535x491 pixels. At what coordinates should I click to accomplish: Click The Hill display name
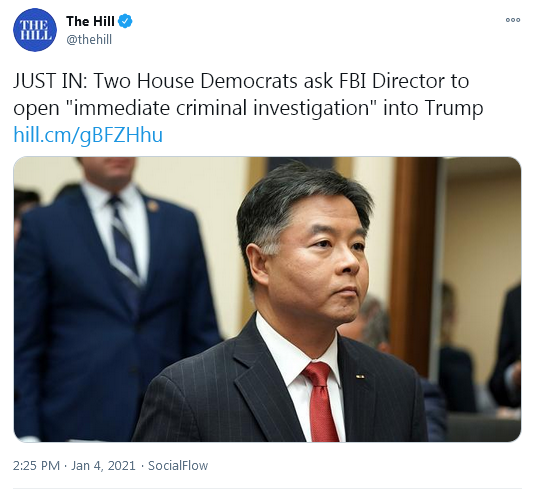pyautogui.click(x=90, y=21)
